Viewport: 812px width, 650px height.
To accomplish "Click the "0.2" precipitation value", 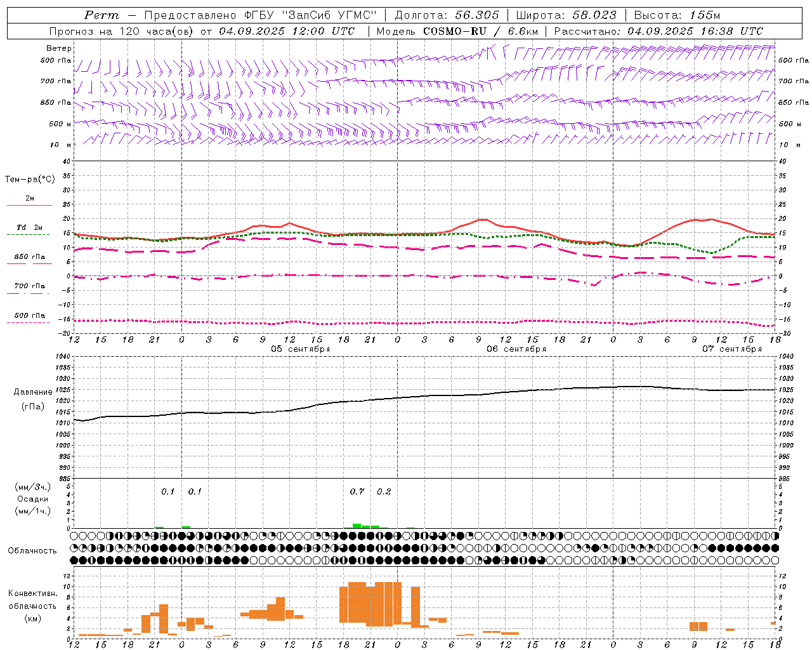I will pyautogui.click(x=384, y=491).
